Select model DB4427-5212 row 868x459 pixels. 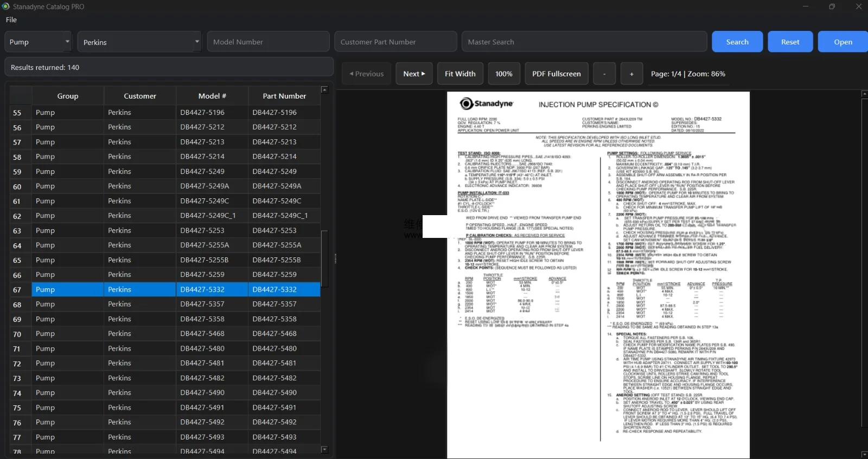tap(212, 127)
